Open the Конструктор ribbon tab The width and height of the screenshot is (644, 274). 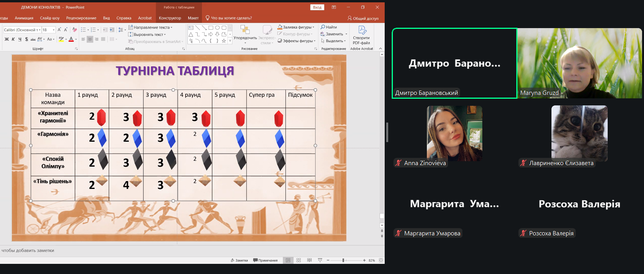coord(170,18)
